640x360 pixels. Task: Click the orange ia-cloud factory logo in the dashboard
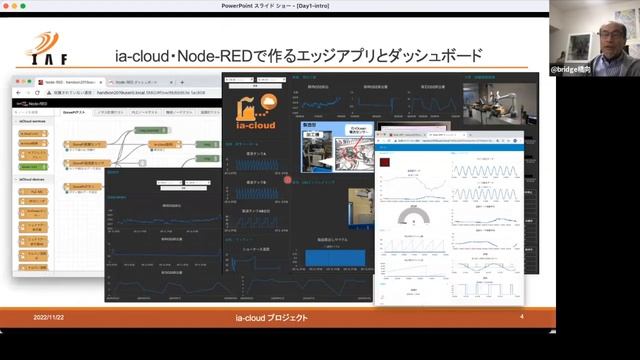(256, 111)
